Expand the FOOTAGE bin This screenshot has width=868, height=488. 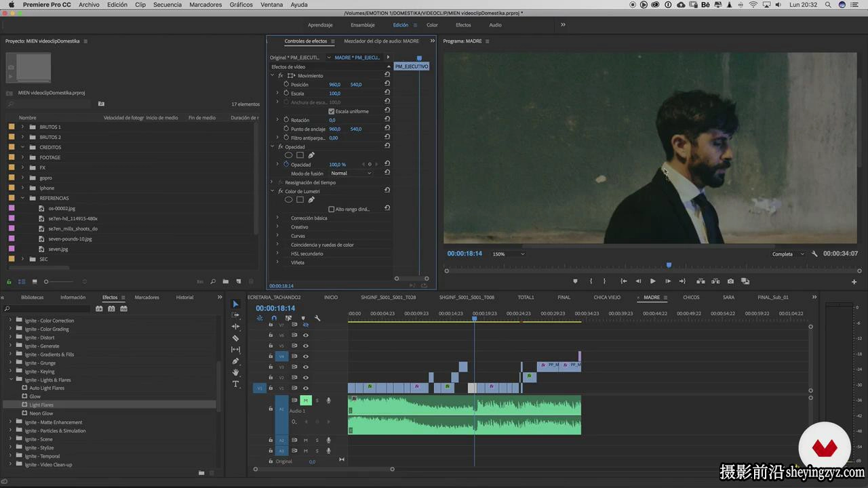coord(22,157)
